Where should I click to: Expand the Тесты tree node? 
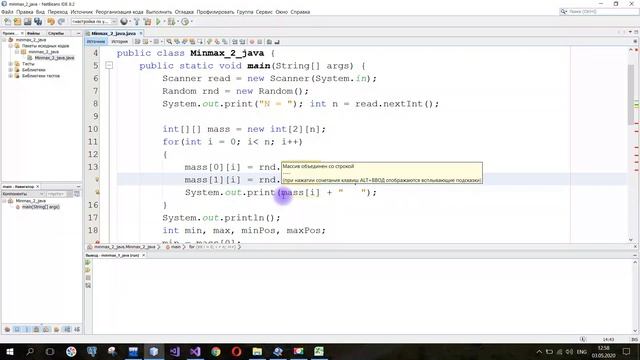(x=10, y=64)
